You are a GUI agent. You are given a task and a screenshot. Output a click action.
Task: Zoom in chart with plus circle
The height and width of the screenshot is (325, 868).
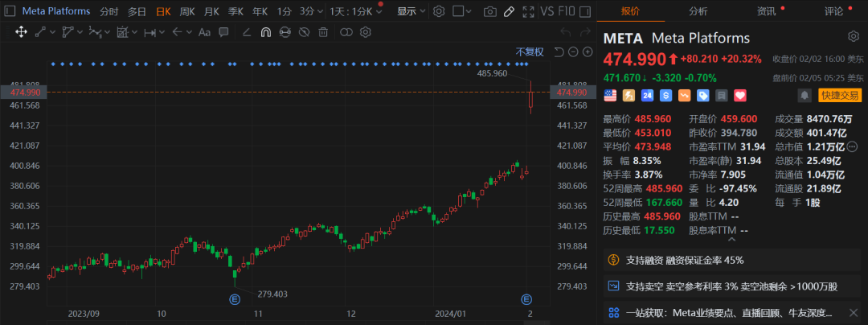588,52
